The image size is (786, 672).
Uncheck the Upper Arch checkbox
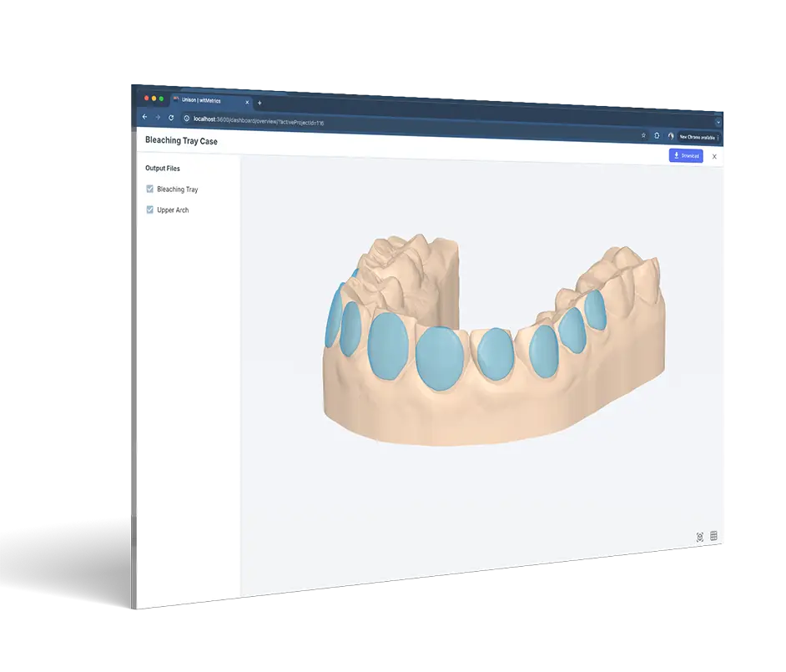[150, 210]
